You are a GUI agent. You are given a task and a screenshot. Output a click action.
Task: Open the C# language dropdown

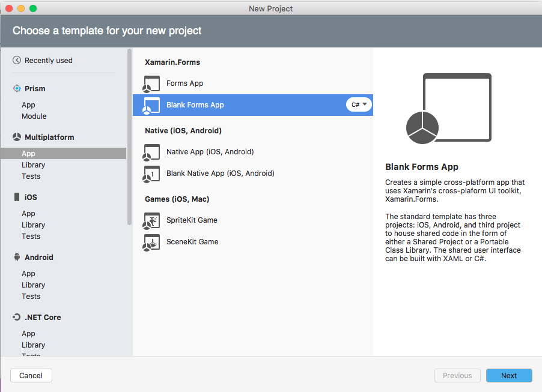(x=359, y=104)
